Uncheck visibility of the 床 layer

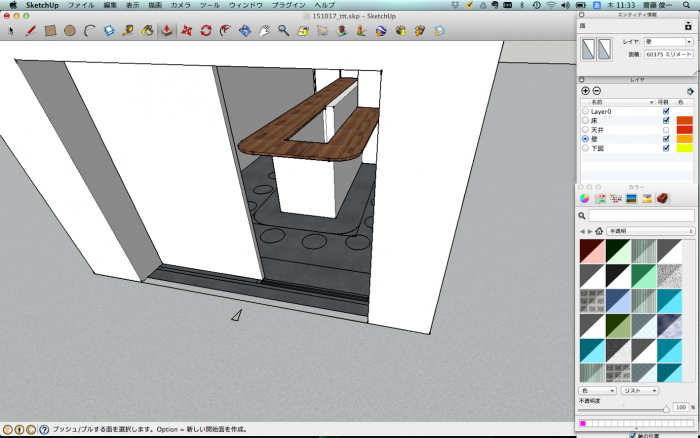click(666, 120)
